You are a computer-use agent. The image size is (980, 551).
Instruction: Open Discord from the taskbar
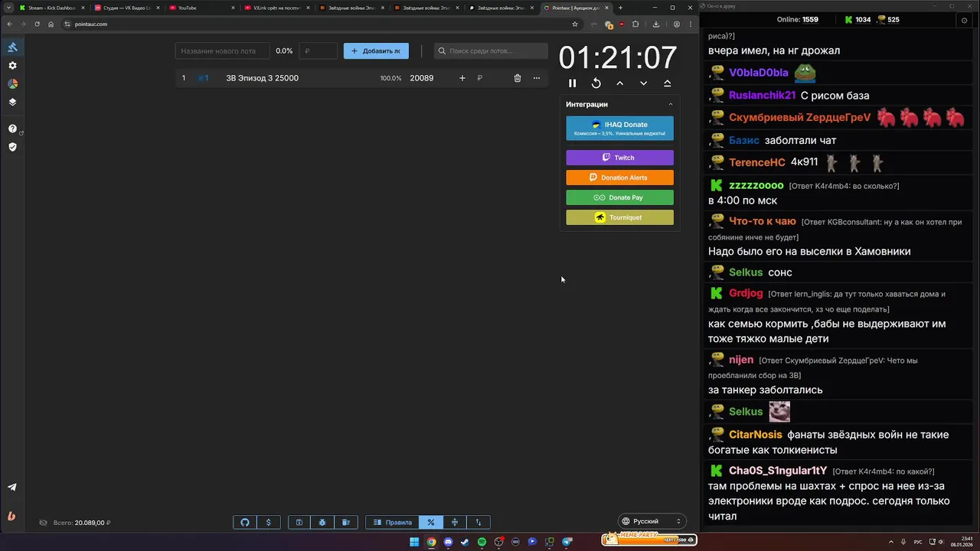pos(448,542)
